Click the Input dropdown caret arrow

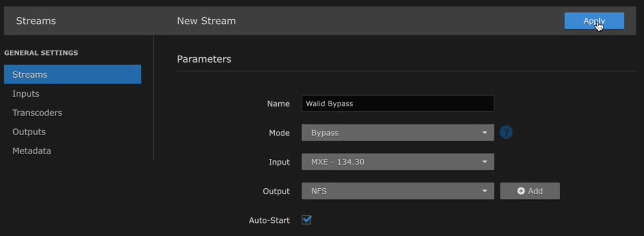(484, 162)
